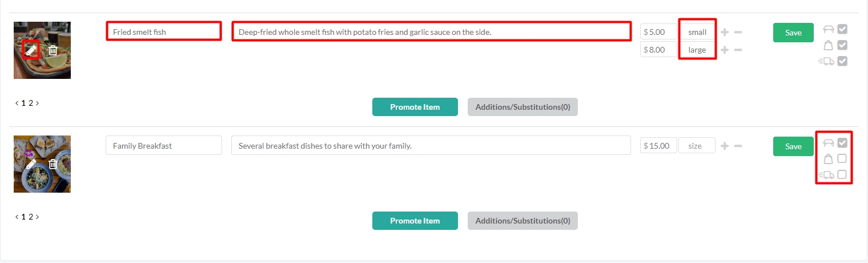The height and width of the screenshot is (263, 868).
Task: Remove the large size row with minus icon
Action: pos(738,50)
